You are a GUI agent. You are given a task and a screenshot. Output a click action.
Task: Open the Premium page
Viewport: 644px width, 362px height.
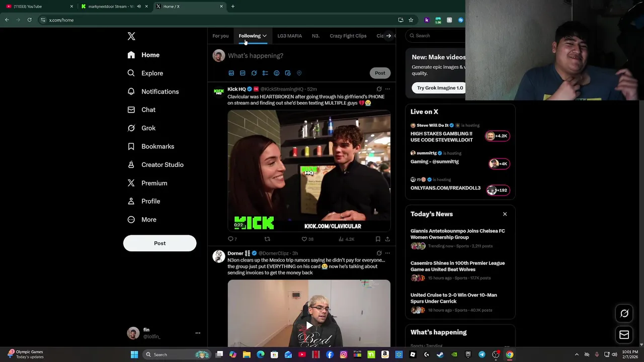click(x=147, y=183)
